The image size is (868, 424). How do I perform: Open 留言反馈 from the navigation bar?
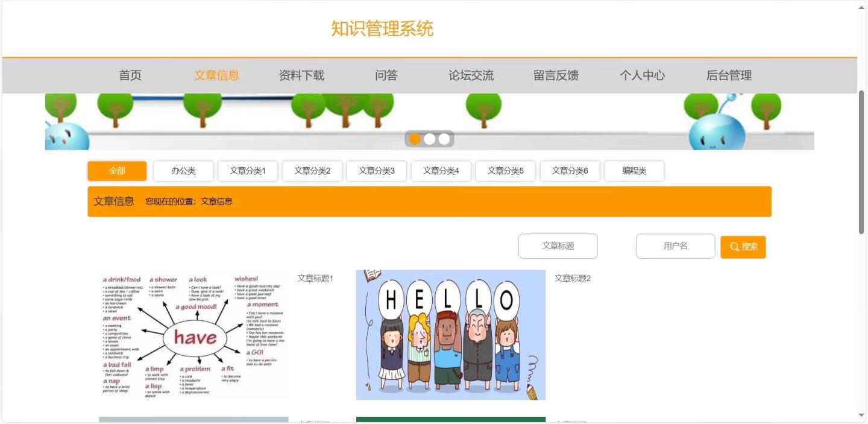coord(556,75)
